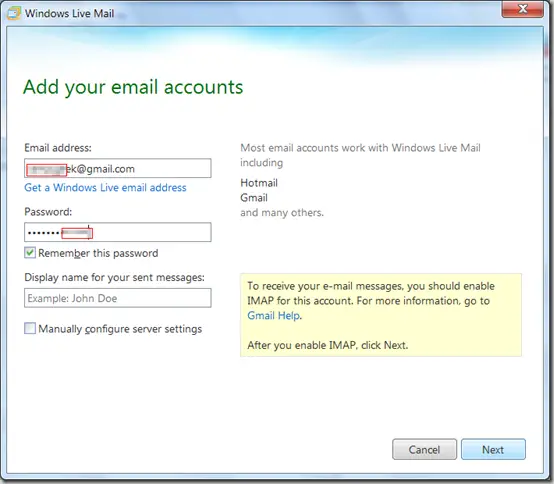Click the Email address input field
Viewport: 554px width, 484px height.
tap(118, 168)
